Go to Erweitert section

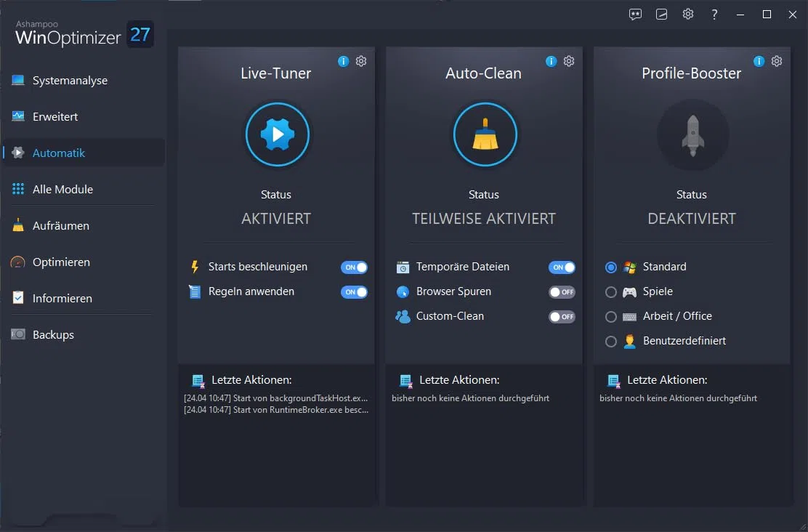pyautogui.click(x=84, y=116)
